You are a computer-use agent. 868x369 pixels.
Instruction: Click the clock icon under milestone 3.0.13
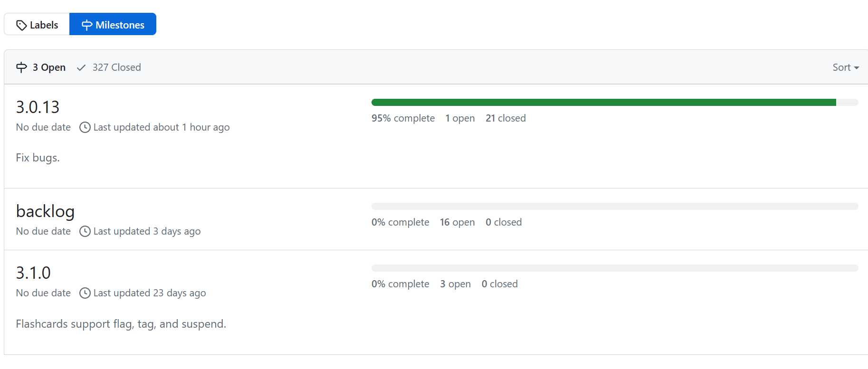(x=85, y=127)
